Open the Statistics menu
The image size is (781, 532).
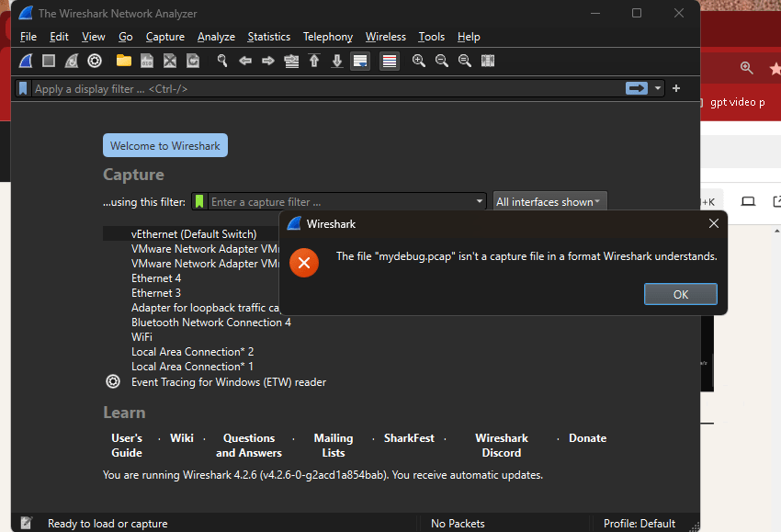click(x=269, y=37)
